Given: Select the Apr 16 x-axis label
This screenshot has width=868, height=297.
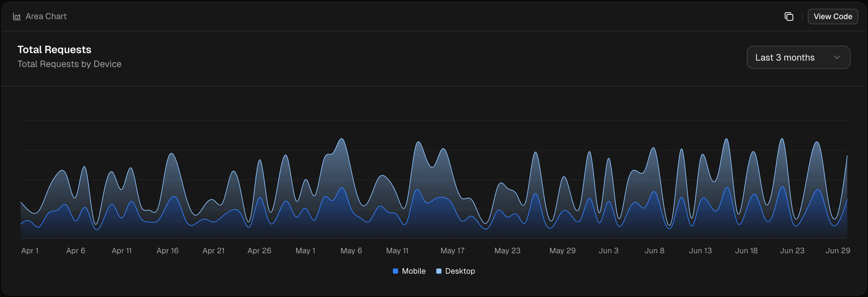Looking at the screenshot, I should (x=167, y=251).
